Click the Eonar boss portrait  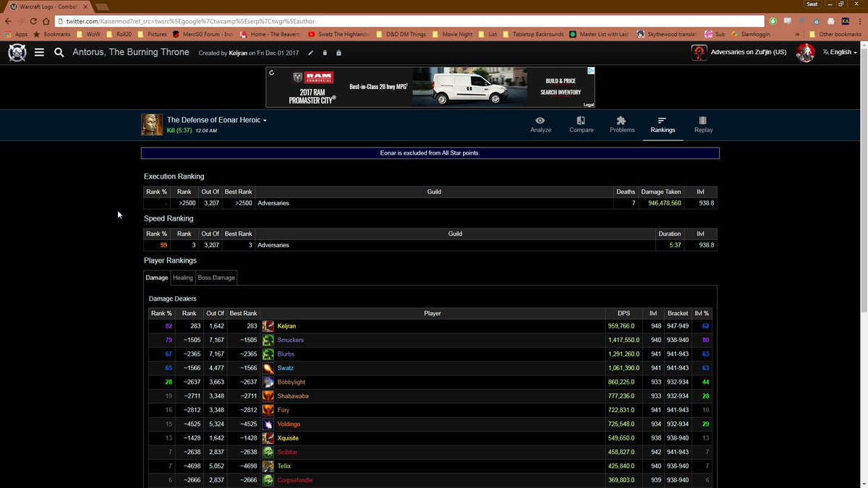(x=152, y=124)
